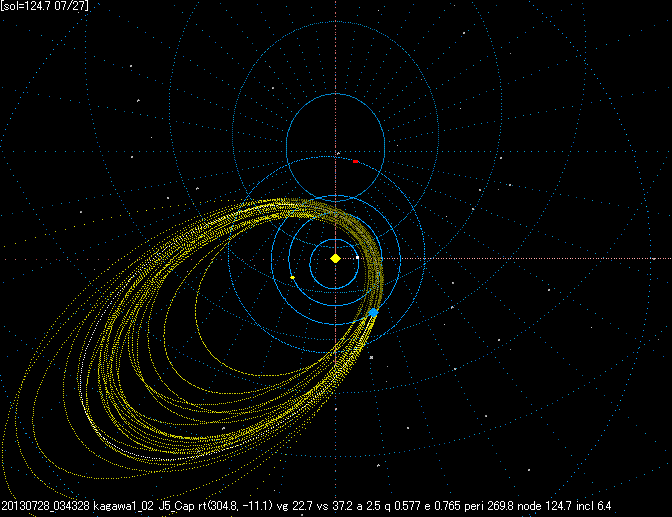Click the q 0.577 perihelion distance value
This screenshot has height=517, width=672.
tap(400, 506)
